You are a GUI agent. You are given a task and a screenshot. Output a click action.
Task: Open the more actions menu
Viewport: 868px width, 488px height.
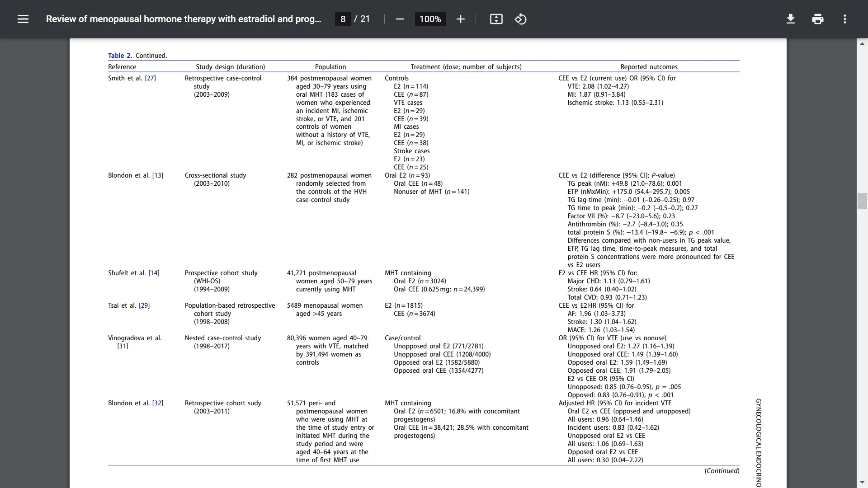844,19
